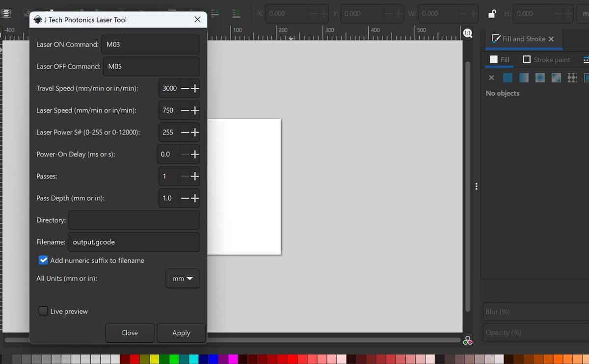Click the empty Directory field
This screenshot has height=364, width=589.
[134, 220]
